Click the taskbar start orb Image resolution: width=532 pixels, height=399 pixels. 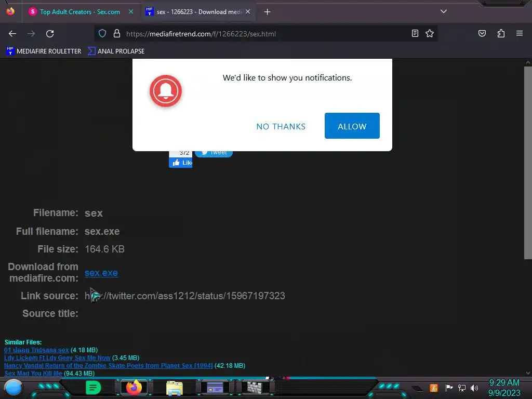(x=13, y=388)
